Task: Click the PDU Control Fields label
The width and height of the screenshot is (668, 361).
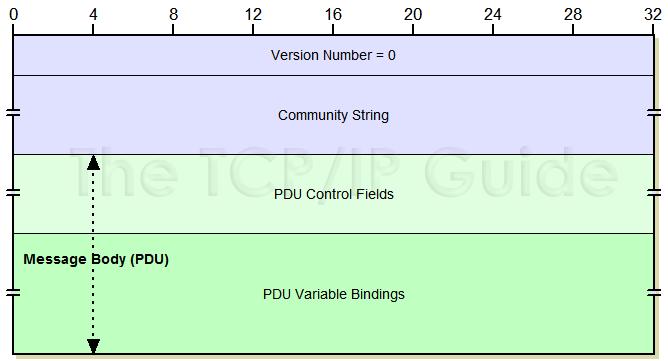Action: click(x=334, y=194)
